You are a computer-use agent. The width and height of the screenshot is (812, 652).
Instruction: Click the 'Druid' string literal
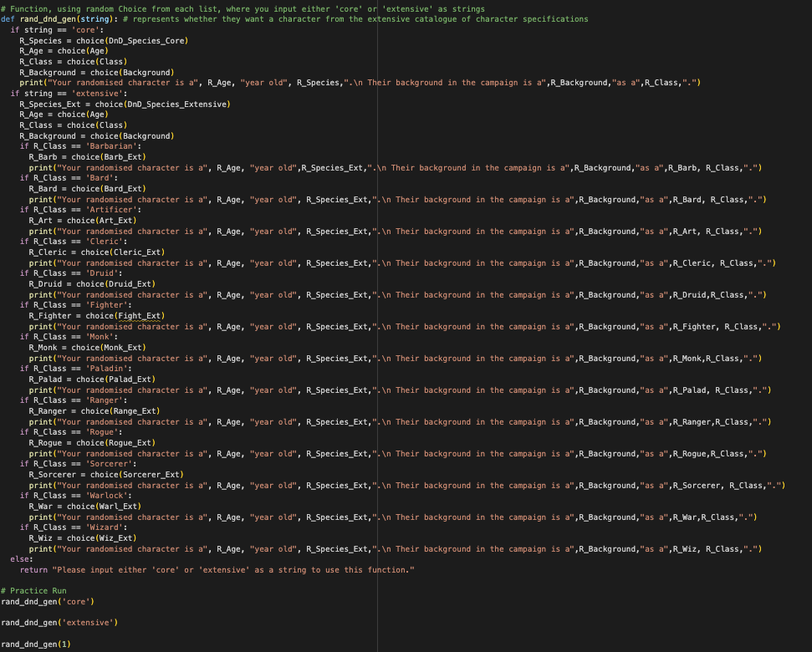[101, 273]
